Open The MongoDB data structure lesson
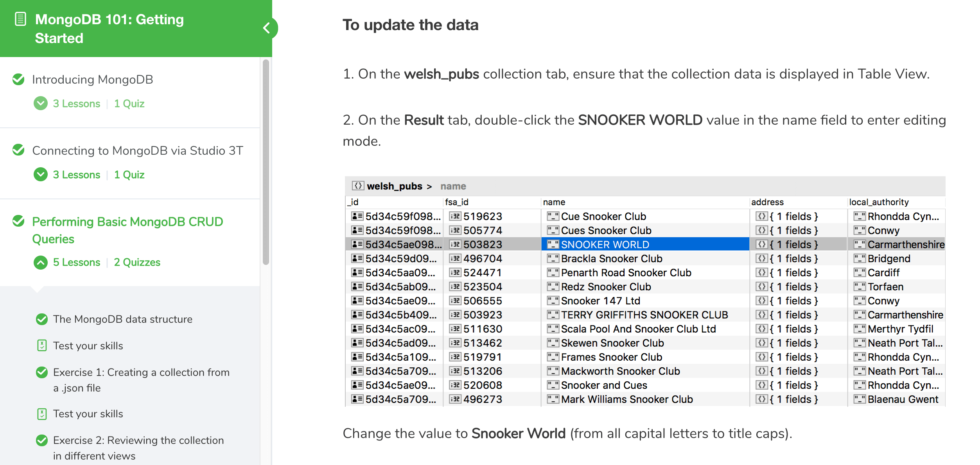This screenshot has width=980, height=465. point(123,319)
